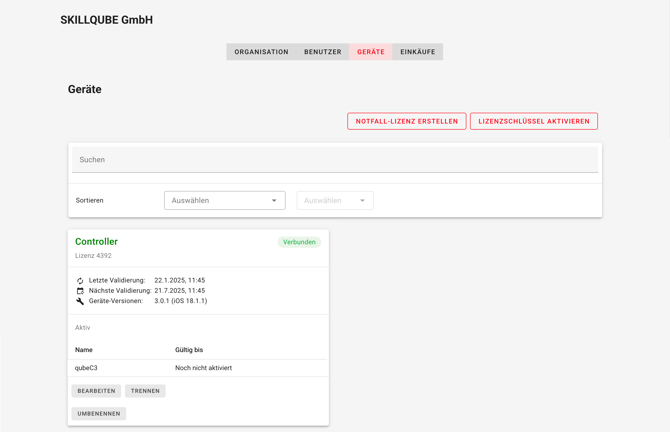
Task: Open the Sortieren Auswählen dropdown
Action: pyautogui.click(x=224, y=200)
